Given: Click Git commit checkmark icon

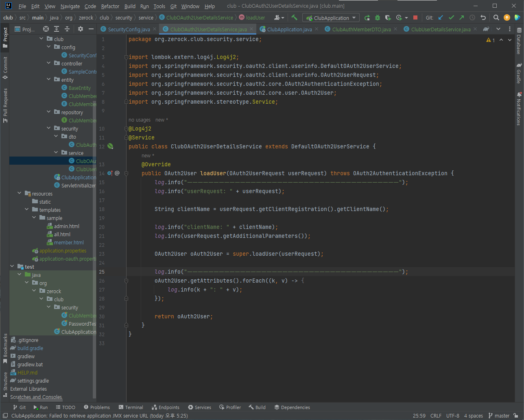Looking at the screenshot, I should click(x=451, y=17).
